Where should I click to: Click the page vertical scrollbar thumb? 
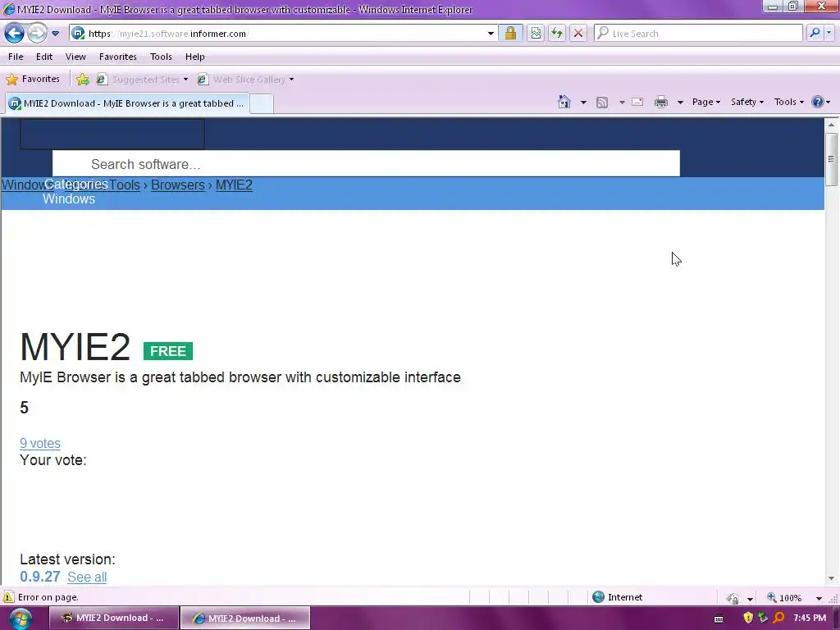[x=831, y=159]
